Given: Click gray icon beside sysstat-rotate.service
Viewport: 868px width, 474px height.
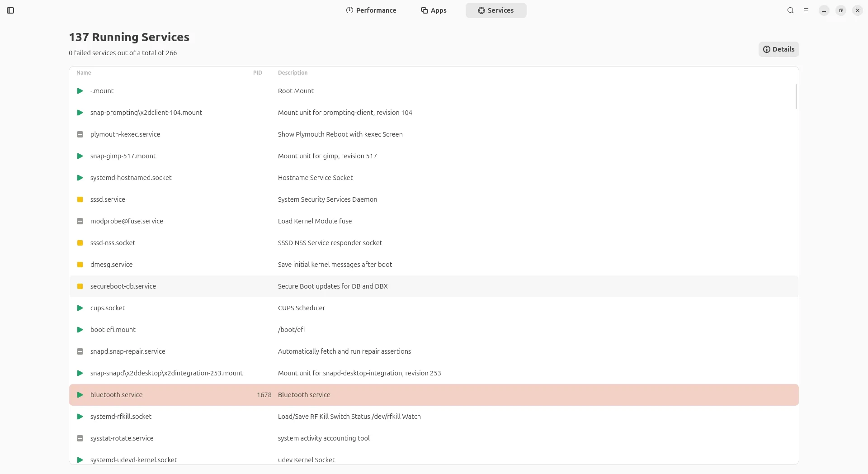Looking at the screenshot, I should 80,438.
